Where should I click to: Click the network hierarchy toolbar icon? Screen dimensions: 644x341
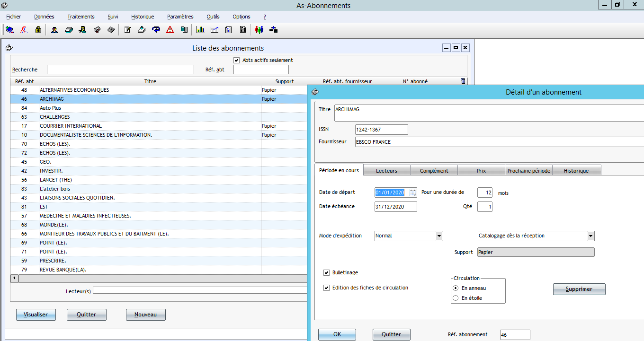pos(273,30)
